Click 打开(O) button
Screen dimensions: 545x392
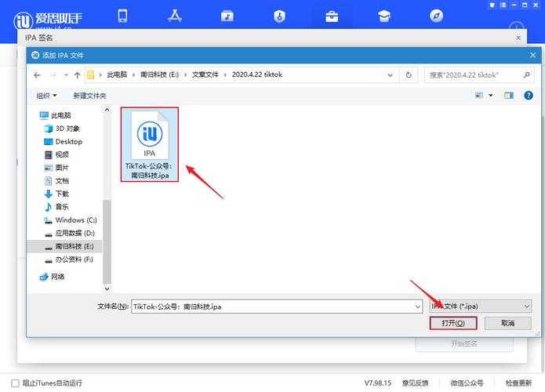point(453,323)
